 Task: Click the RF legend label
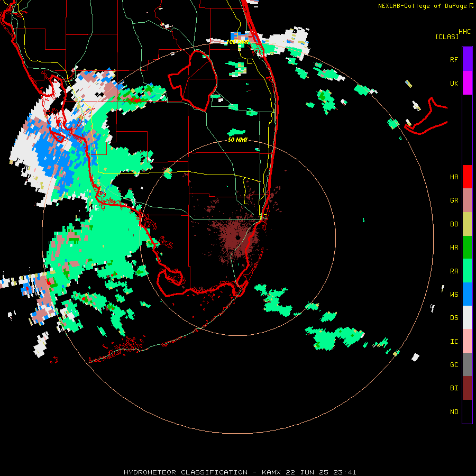454,59
